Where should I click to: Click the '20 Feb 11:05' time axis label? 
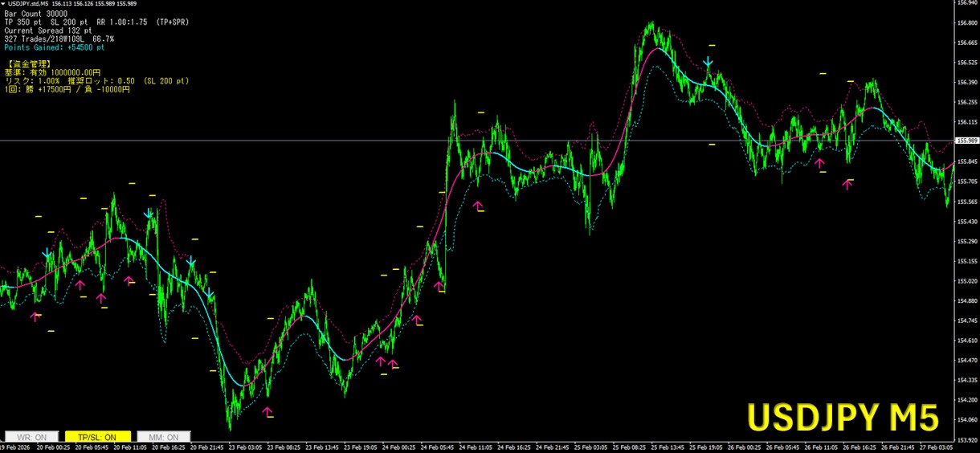130,448
